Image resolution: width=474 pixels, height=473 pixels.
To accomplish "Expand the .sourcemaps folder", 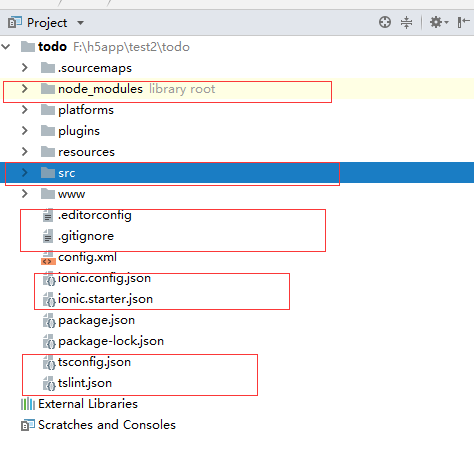I will pos(24,68).
